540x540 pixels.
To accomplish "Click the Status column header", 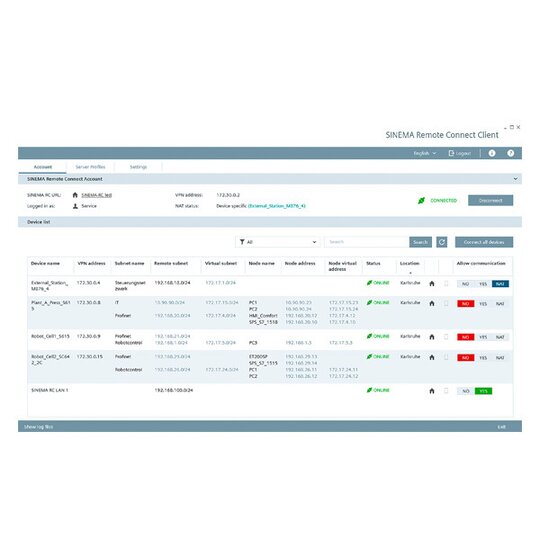I will point(373,263).
